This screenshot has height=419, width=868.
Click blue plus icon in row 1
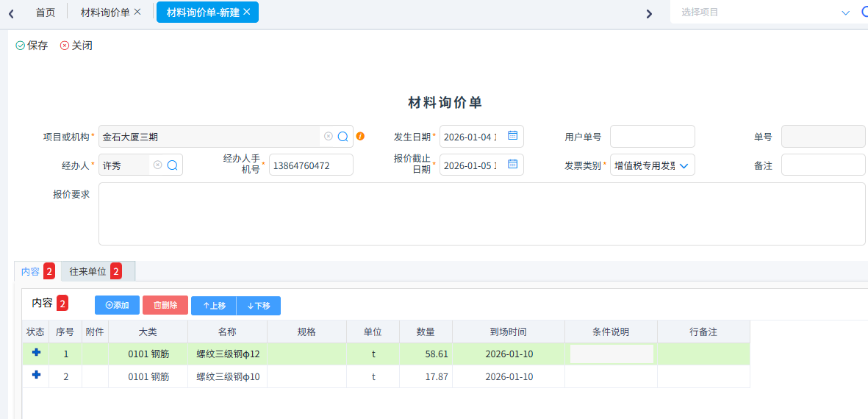[x=36, y=354]
